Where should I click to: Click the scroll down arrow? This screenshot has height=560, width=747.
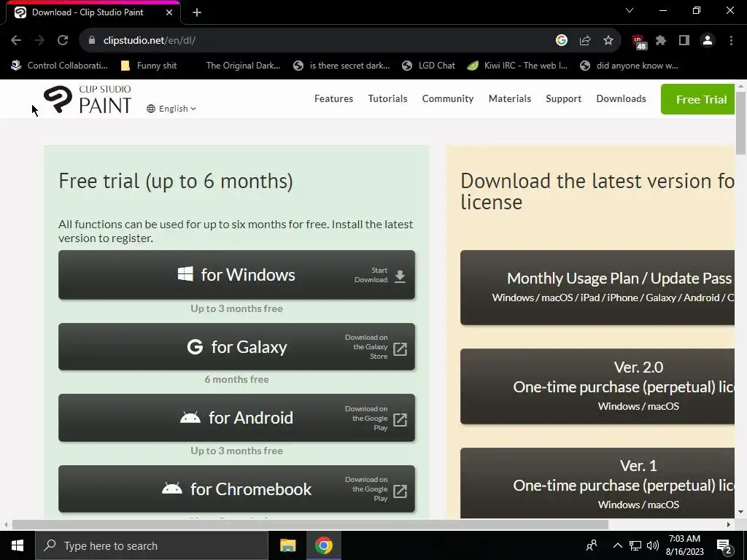pyautogui.click(x=740, y=512)
